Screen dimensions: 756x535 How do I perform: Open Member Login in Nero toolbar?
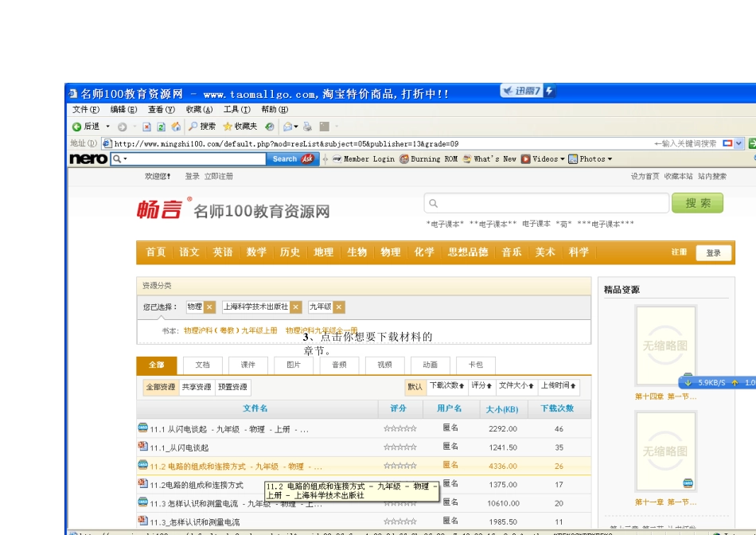[x=364, y=158]
